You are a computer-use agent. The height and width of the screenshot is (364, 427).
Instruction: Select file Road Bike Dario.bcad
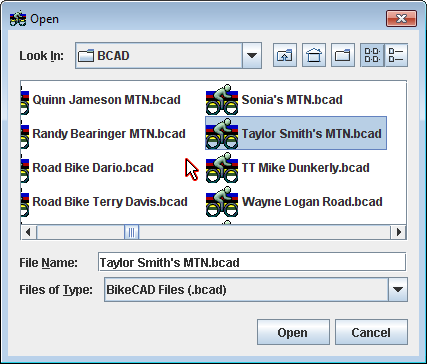(x=93, y=168)
